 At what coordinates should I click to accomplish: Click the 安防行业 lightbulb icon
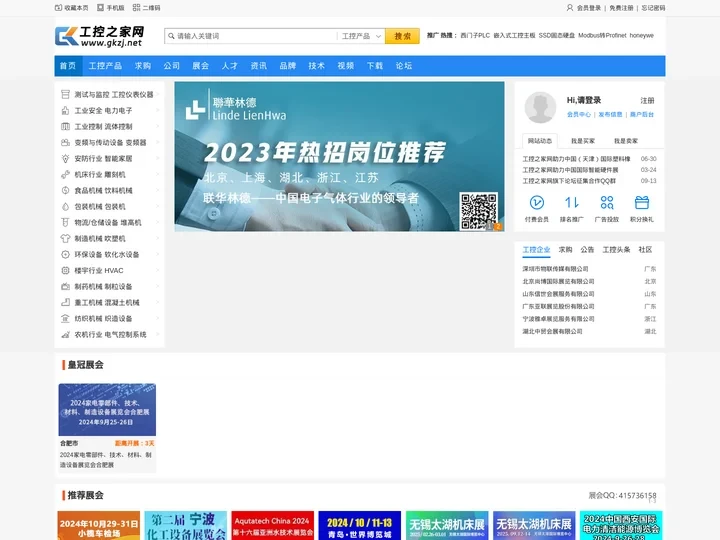[65, 158]
